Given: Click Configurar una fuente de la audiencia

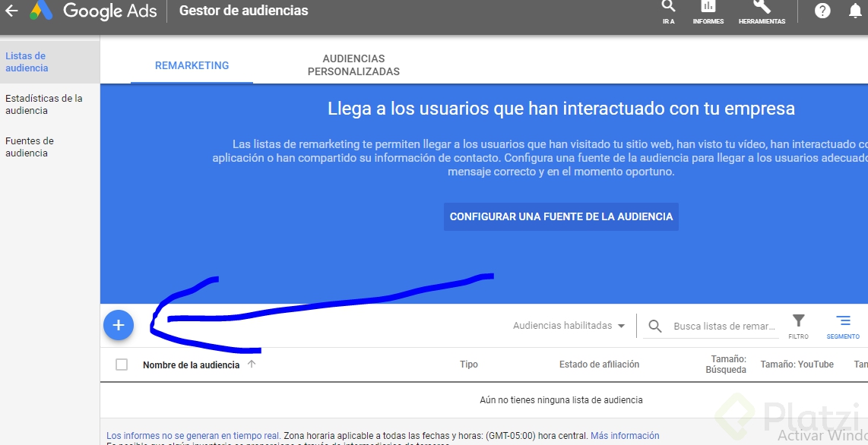Looking at the screenshot, I should (x=561, y=216).
